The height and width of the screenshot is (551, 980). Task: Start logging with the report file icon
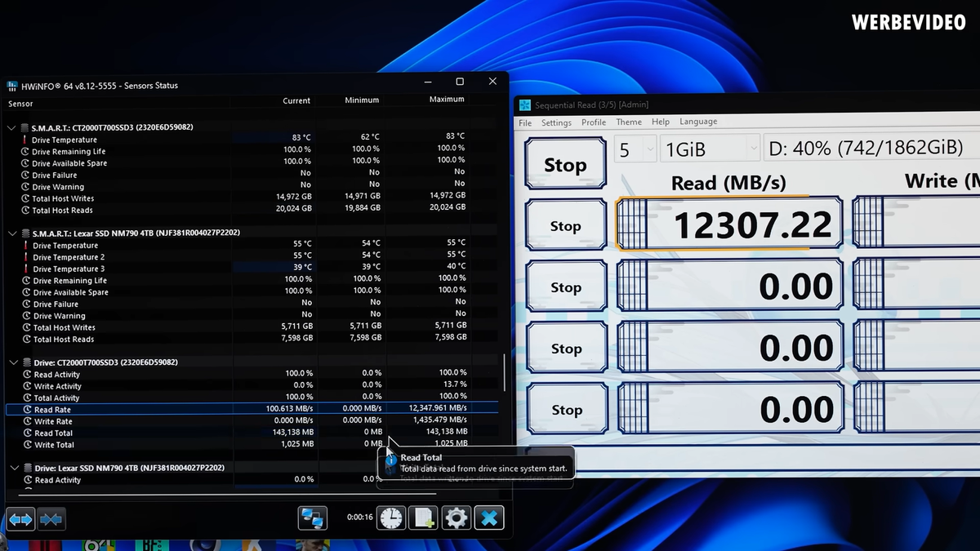tap(423, 517)
